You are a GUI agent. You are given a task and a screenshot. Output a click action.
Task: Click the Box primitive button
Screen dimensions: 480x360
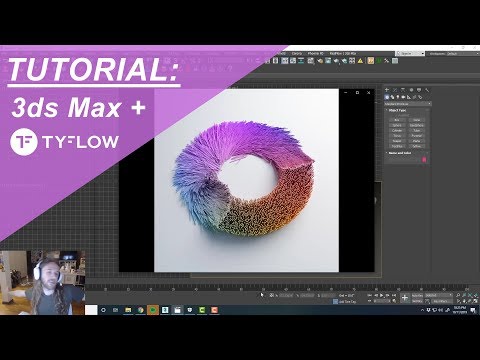[x=397, y=120]
